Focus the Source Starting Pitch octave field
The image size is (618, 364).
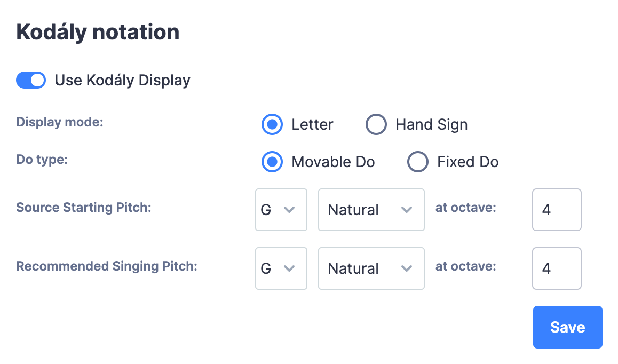point(557,210)
